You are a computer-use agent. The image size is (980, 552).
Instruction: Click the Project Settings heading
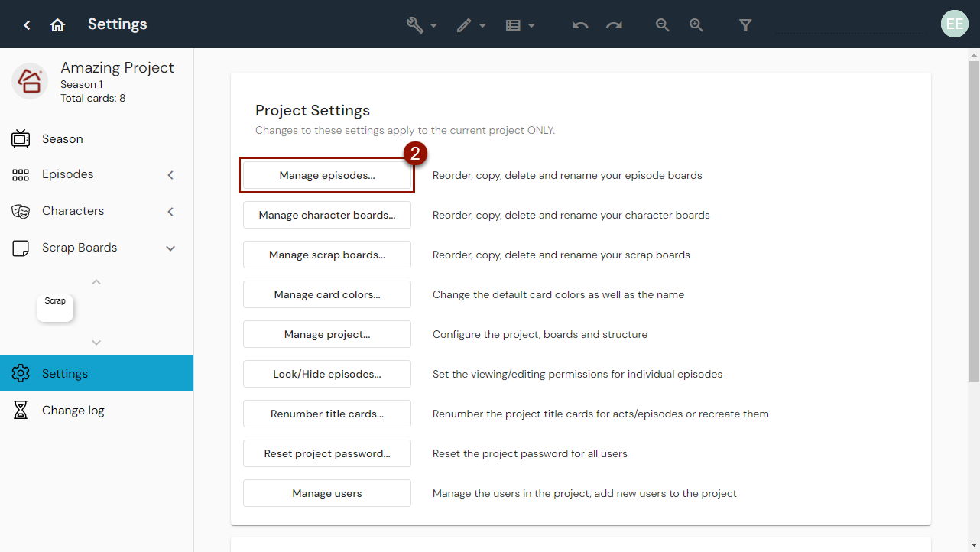pos(313,110)
